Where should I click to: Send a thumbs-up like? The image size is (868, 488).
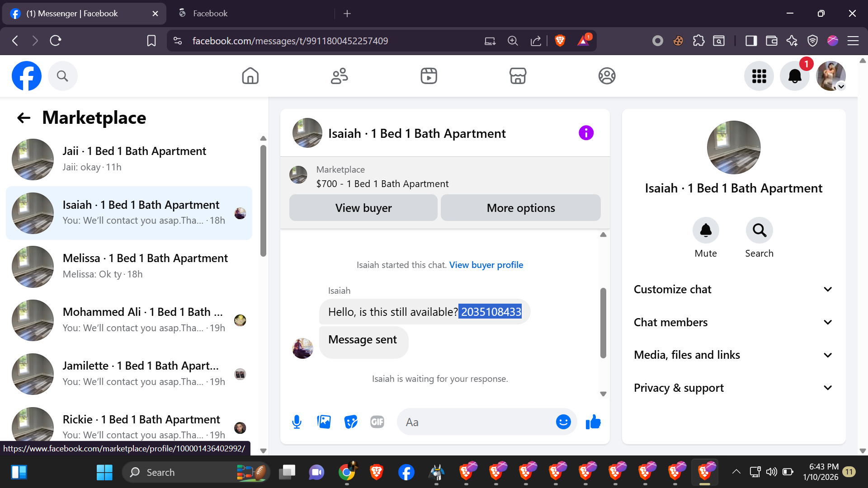(593, 422)
